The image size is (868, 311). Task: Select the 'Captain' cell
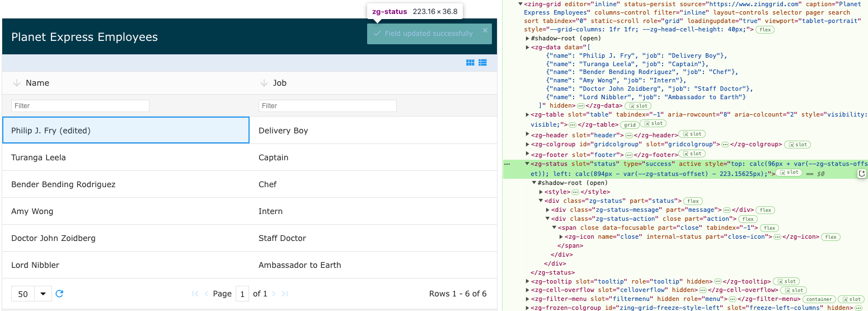[373, 157]
